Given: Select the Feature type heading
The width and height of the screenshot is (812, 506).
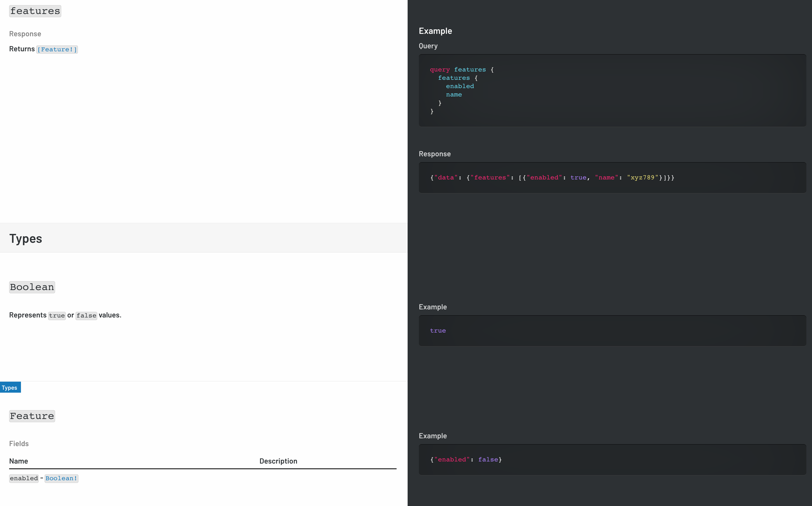Looking at the screenshot, I should click(x=32, y=416).
